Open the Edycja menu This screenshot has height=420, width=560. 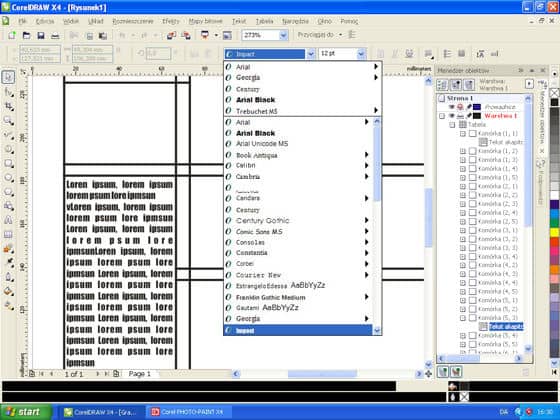[45, 21]
